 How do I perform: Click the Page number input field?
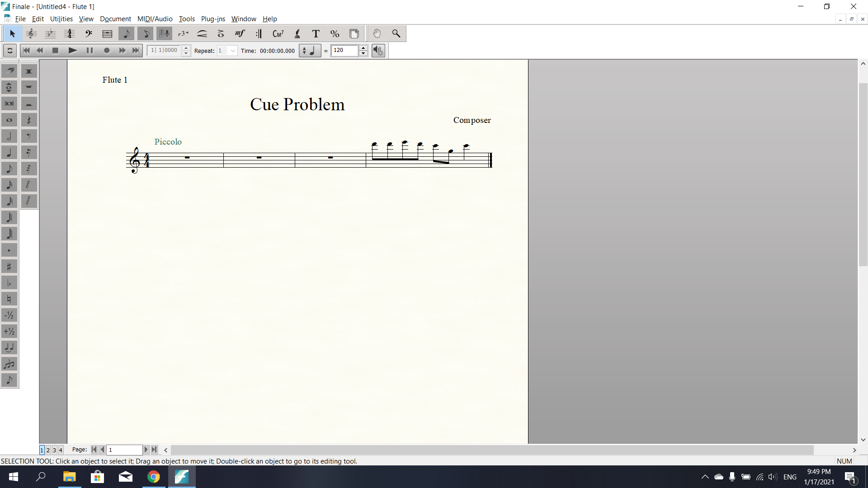[124, 450]
